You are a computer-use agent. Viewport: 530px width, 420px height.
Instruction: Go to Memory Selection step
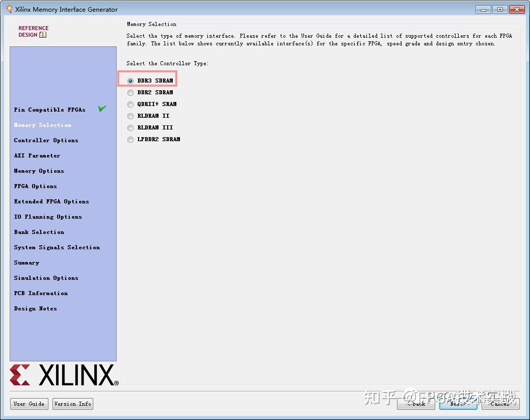point(42,125)
